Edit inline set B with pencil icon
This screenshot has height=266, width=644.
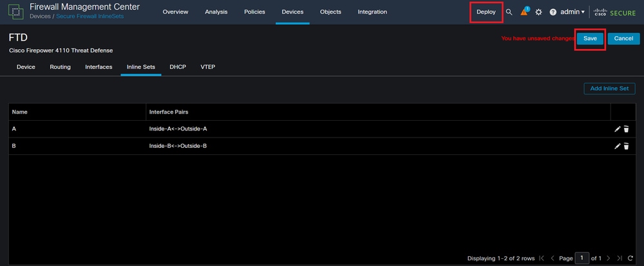point(617,146)
